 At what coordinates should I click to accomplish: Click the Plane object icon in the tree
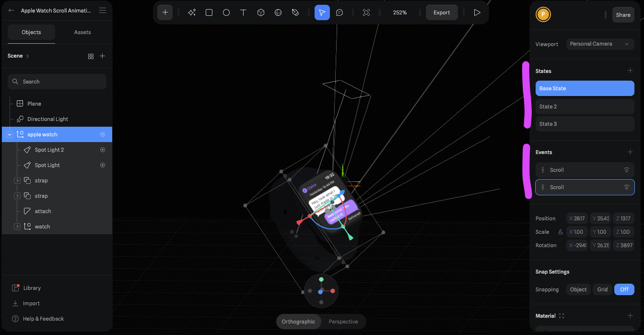pyautogui.click(x=20, y=104)
